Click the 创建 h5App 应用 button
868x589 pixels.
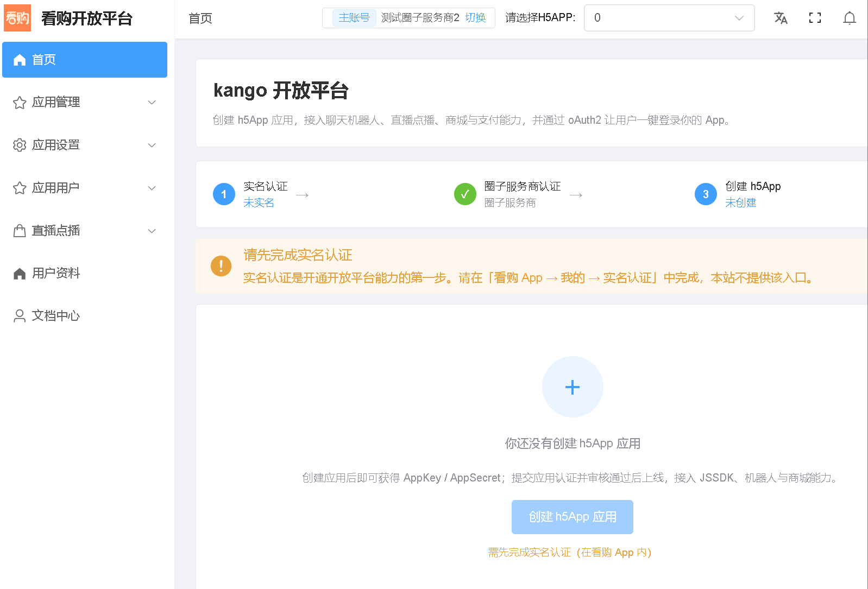(573, 517)
